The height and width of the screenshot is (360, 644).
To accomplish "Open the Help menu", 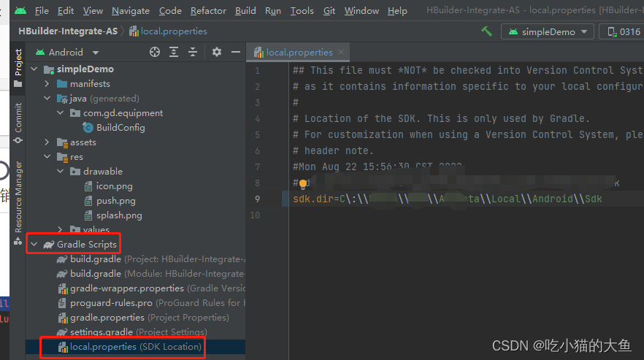I will (x=397, y=11).
